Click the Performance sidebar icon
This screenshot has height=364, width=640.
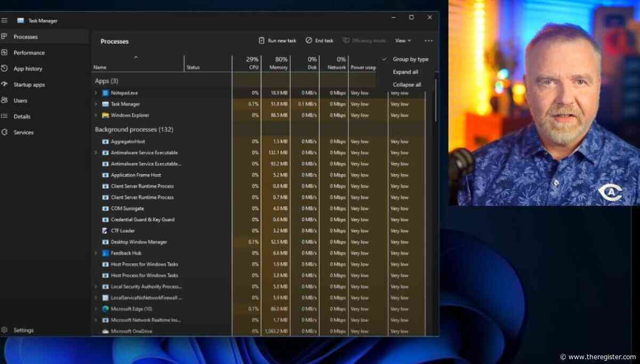pos(4,52)
